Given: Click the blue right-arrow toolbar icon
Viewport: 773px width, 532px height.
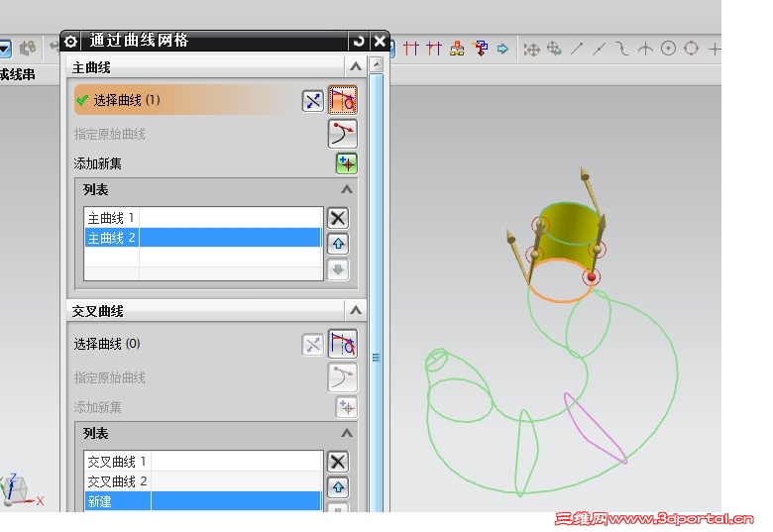Looking at the screenshot, I should (502, 49).
